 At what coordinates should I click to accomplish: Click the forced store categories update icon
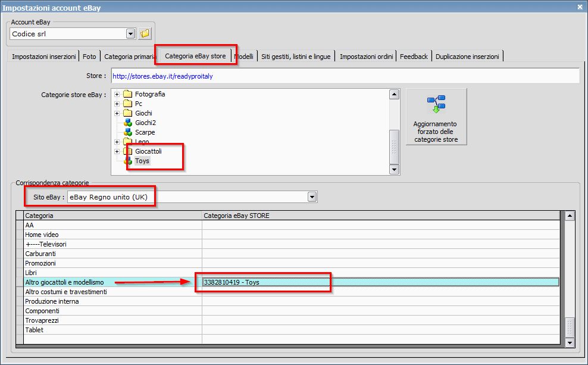pos(436,104)
